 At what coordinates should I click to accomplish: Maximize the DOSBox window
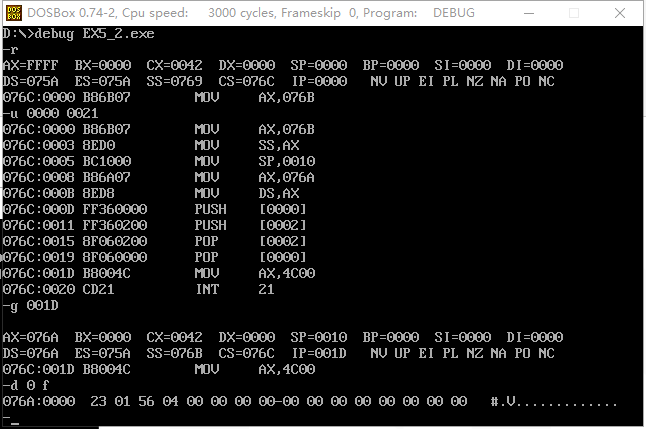[574, 13]
